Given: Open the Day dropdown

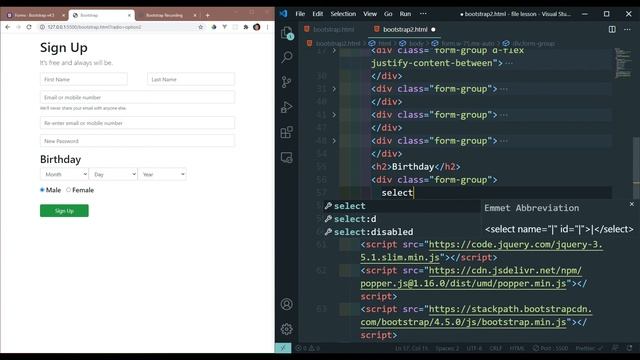Looking at the screenshot, I should pos(113,174).
